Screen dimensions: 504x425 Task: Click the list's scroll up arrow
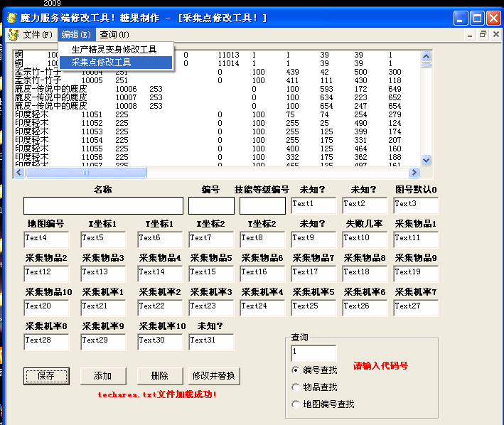(x=427, y=56)
